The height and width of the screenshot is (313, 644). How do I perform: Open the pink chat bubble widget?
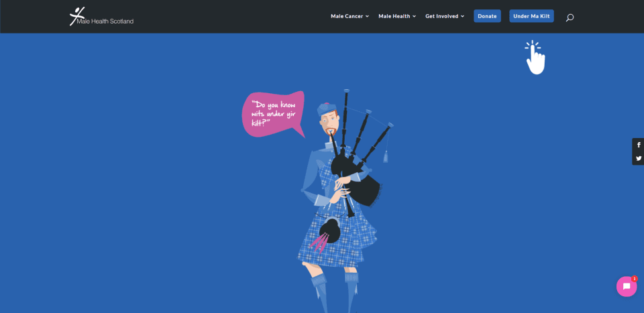[627, 286]
